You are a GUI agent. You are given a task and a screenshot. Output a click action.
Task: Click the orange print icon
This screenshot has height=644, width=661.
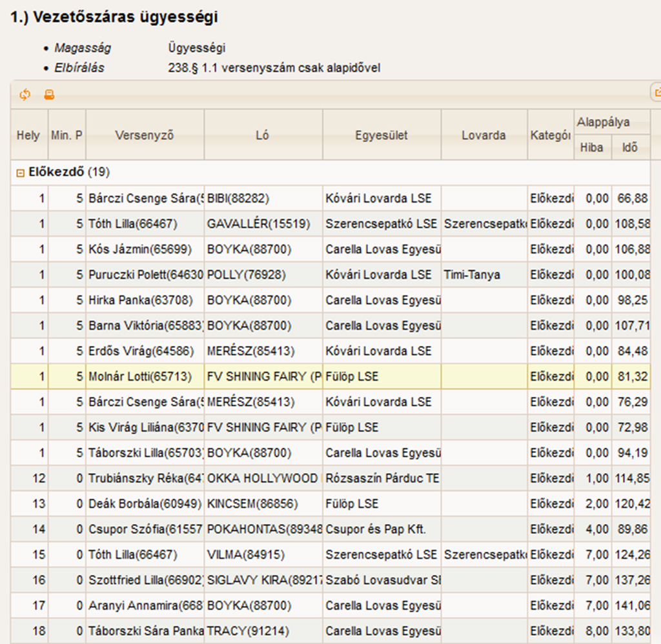tap(49, 95)
